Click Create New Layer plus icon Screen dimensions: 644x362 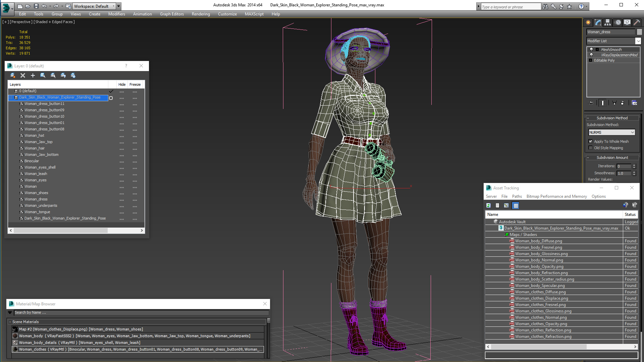click(x=33, y=75)
